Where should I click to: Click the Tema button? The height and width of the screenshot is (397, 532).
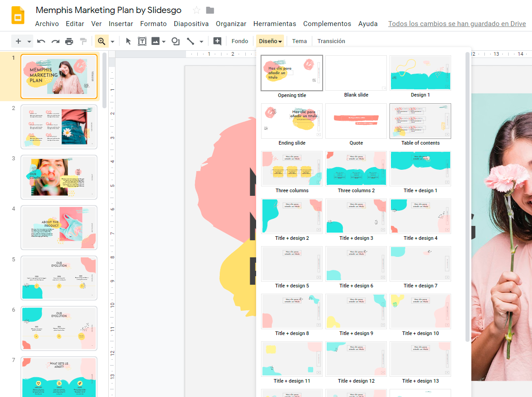[299, 41]
